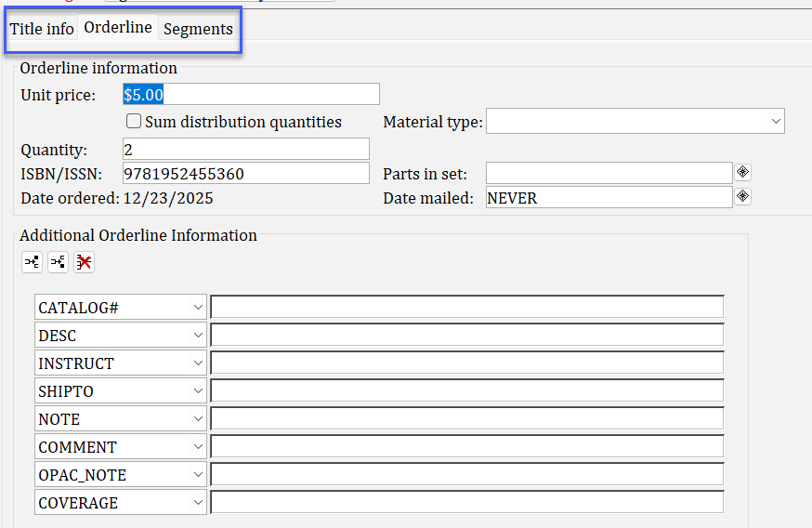Click the Unit price field
812x528 pixels.
click(x=251, y=94)
